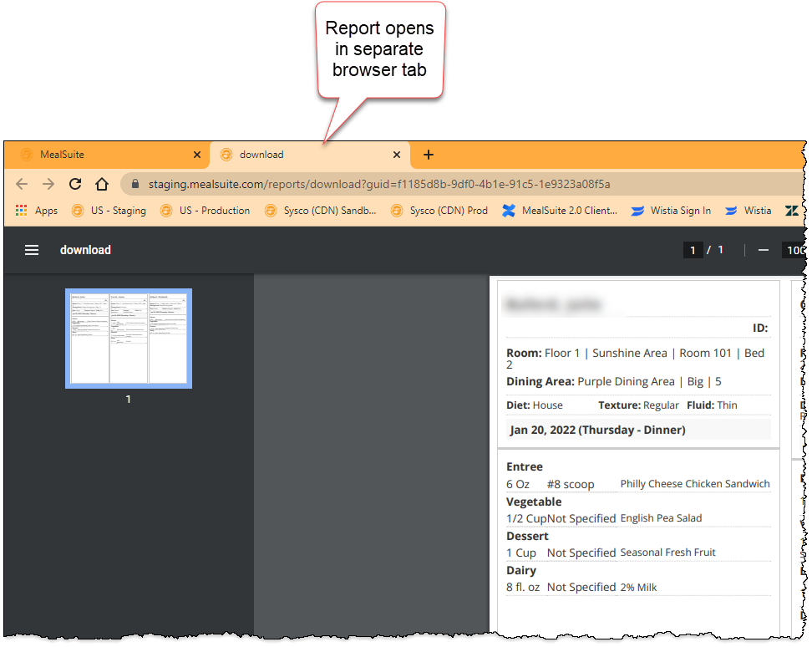The width and height of the screenshot is (812, 647).
Task: Zoom out the PDF view
Action: click(x=764, y=250)
